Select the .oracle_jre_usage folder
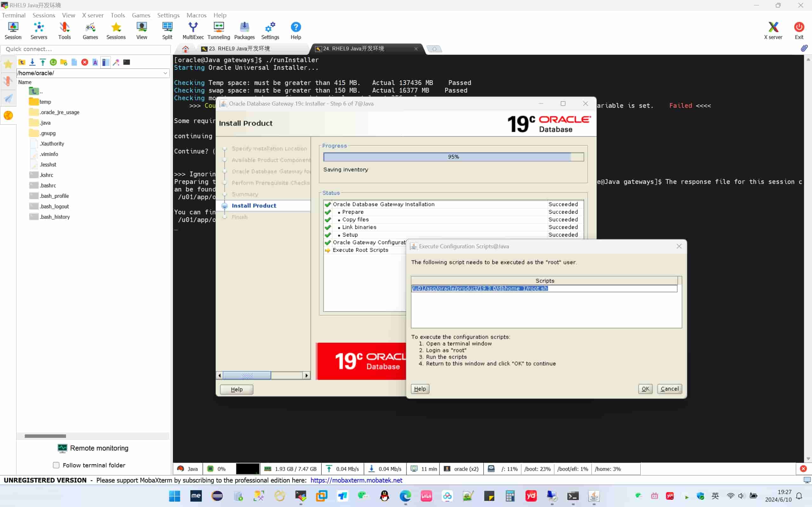812x507 pixels. 54,112
